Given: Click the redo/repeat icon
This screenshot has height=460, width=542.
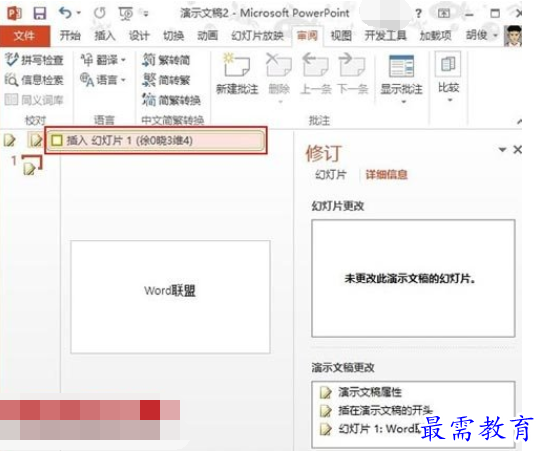Looking at the screenshot, I should coord(100,13).
